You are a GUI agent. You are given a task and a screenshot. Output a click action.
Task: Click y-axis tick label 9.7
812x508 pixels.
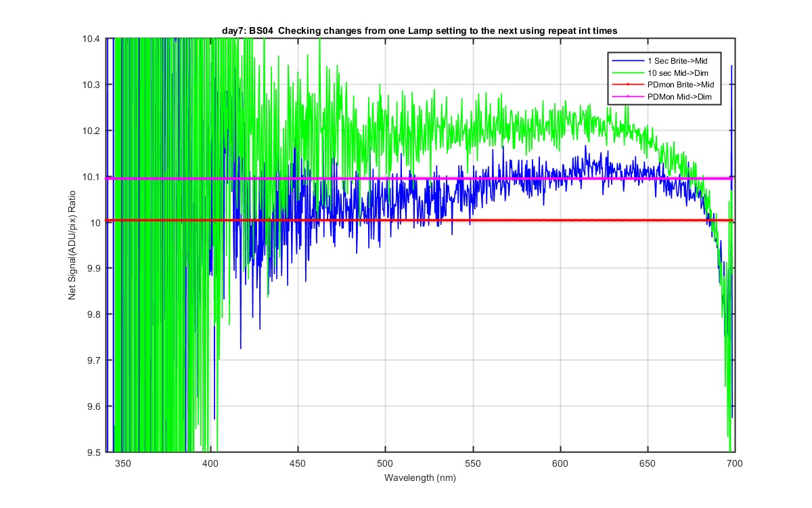click(94, 360)
